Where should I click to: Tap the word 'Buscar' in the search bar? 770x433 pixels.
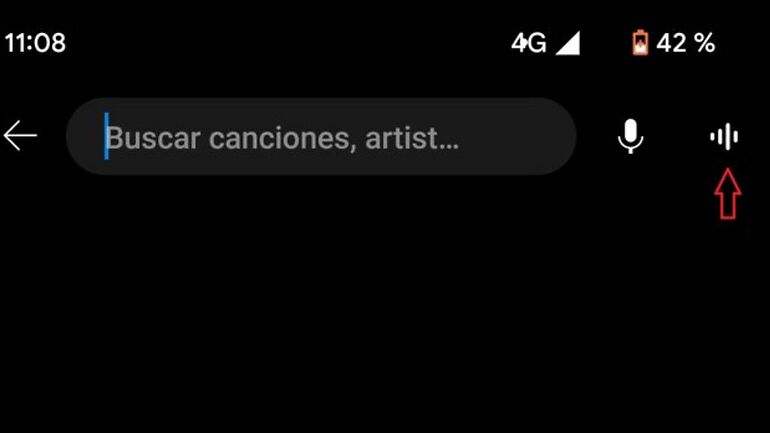(x=153, y=138)
